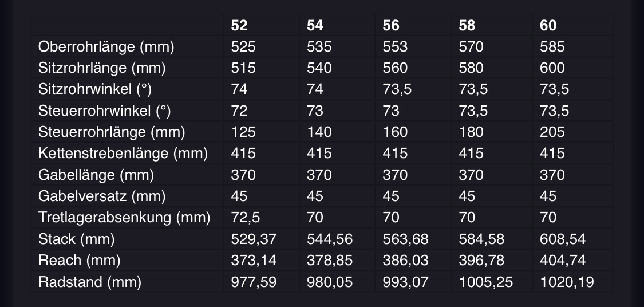Click the Sitzrohrwinkel (°) row label

click(95, 89)
